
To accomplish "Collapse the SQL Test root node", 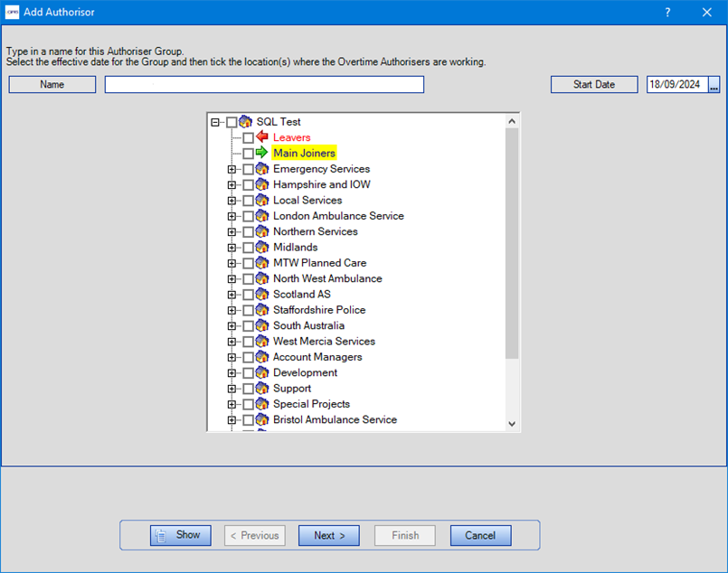I will pos(215,122).
